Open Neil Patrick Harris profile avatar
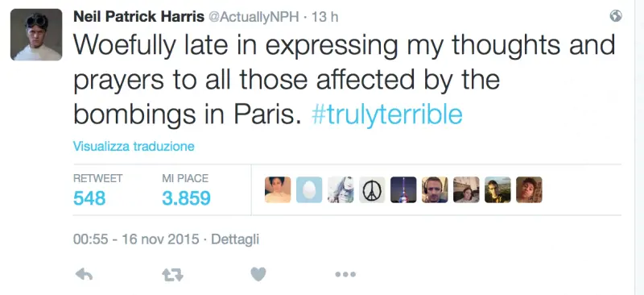The height and width of the screenshot is (295, 644). (x=36, y=35)
